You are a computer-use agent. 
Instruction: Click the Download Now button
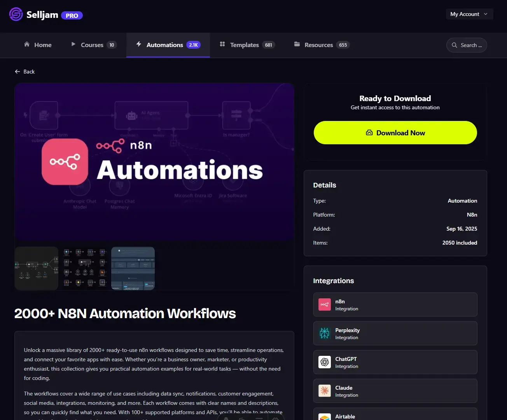[395, 133]
